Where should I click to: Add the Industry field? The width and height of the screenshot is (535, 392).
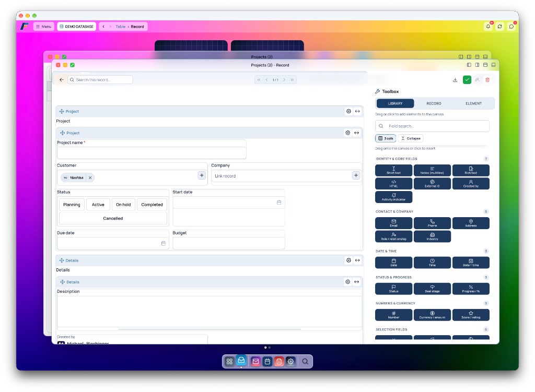click(x=432, y=236)
